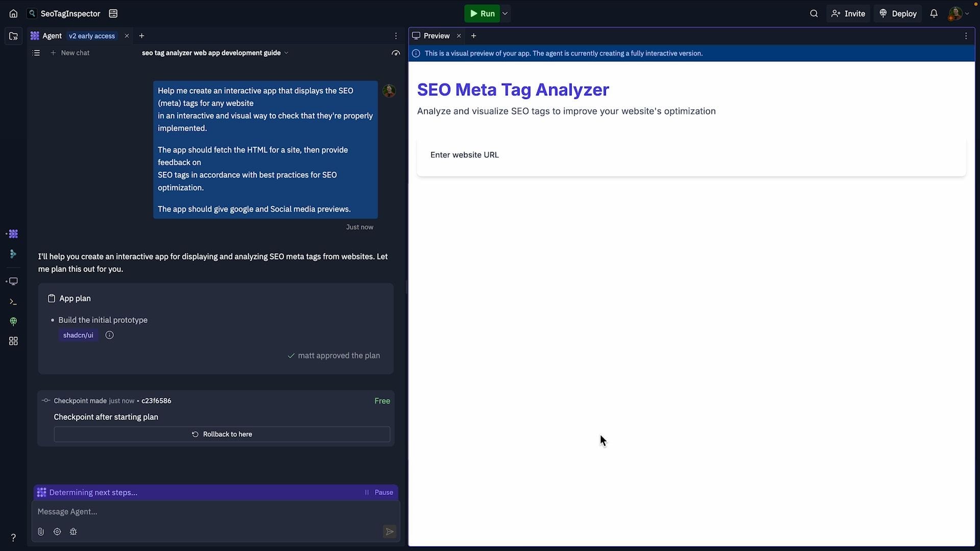Expand the Run button dropdown arrow

click(505, 14)
